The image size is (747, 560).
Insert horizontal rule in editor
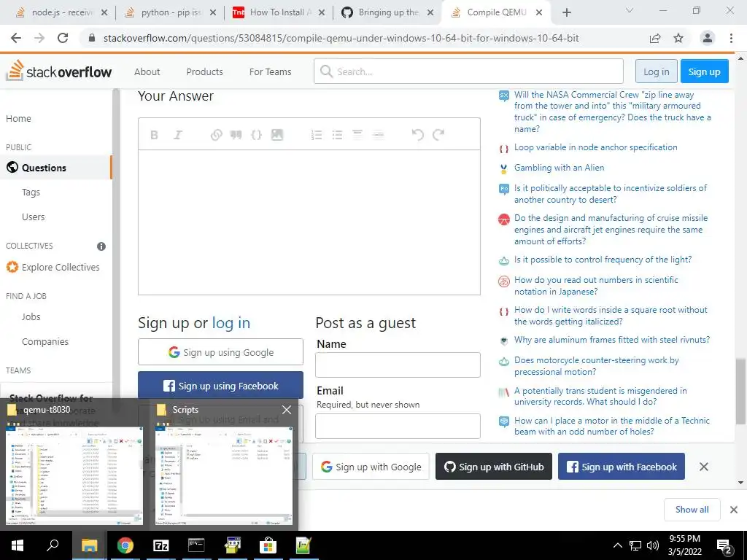pos(378,135)
